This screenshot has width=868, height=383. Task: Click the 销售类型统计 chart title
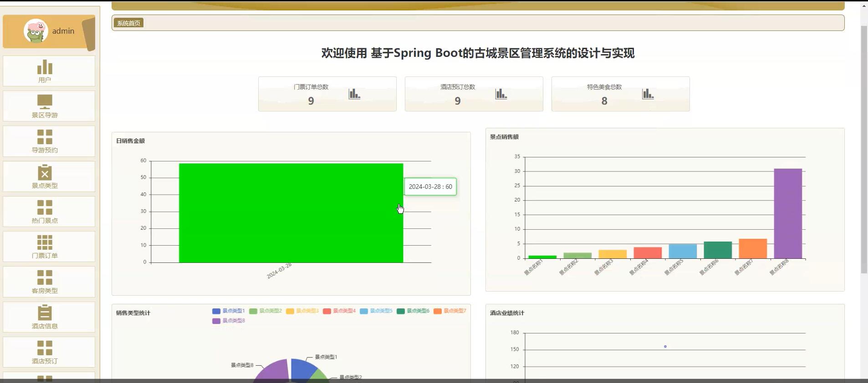coord(133,313)
